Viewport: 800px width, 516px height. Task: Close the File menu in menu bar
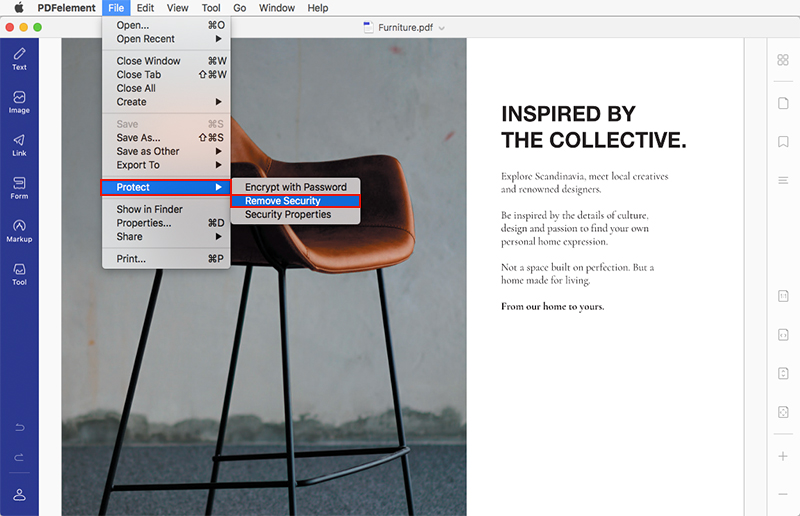click(116, 8)
